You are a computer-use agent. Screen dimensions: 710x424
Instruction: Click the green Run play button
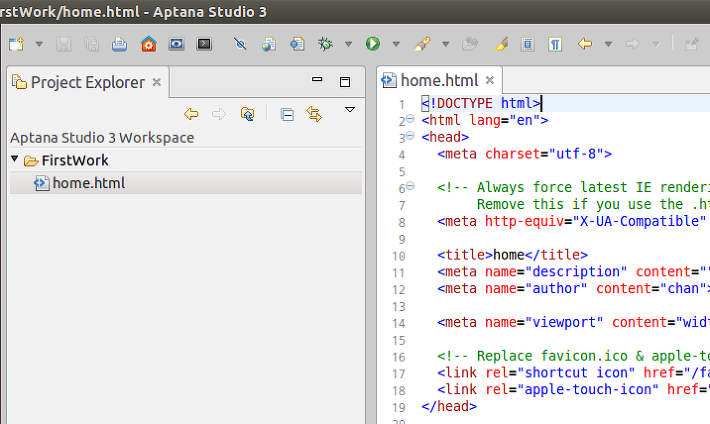(x=373, y=44)
